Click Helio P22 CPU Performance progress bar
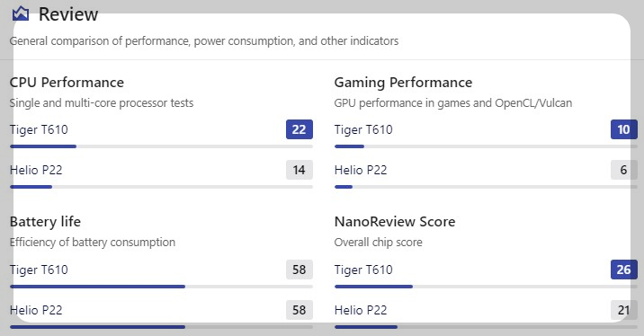The width and height of the screenshot is (644, 336). (x=161, y=187)
